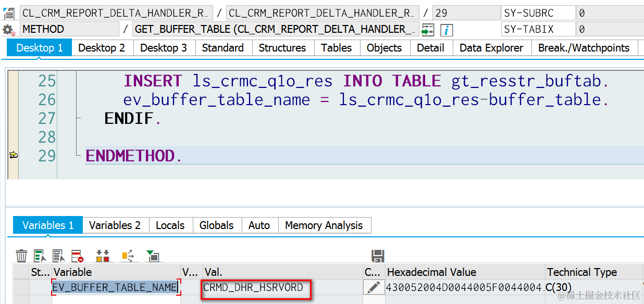The width and height of the screenshot is (644, 304).
Task: Open the Objects tab
Action: (x=385, y=48)
